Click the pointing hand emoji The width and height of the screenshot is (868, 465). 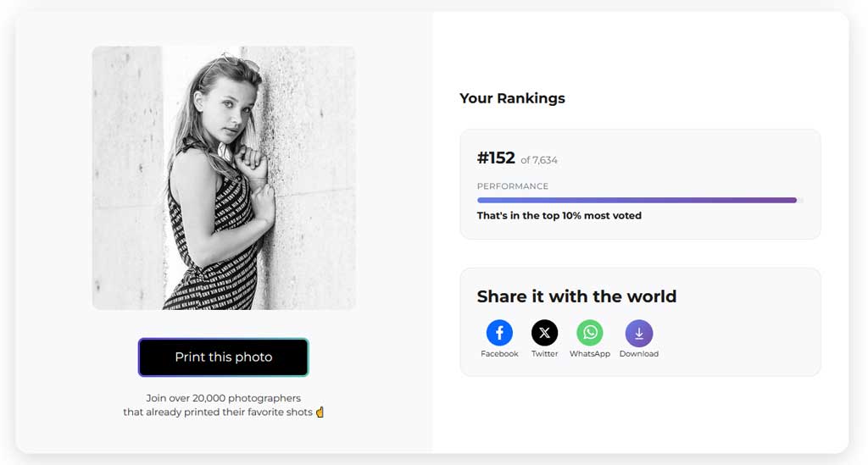click(320, 412)
